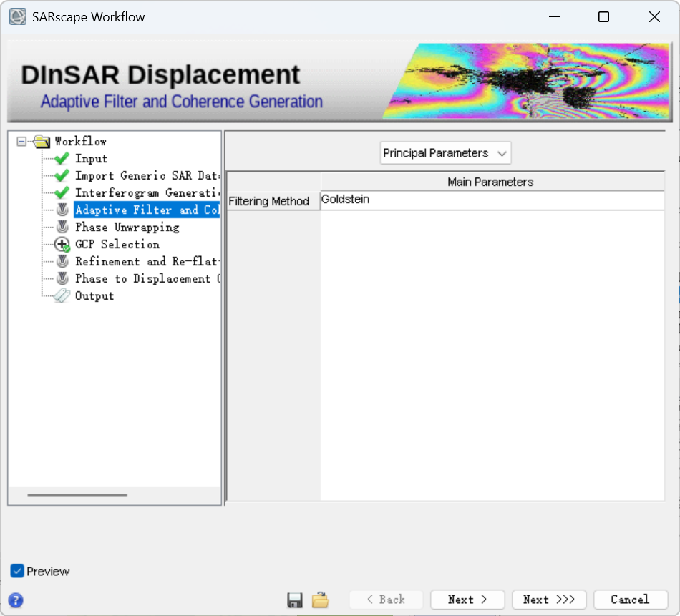Select the Input step in the tree
The width and height of the screenshot is (680, 616).
pos(91,159)
